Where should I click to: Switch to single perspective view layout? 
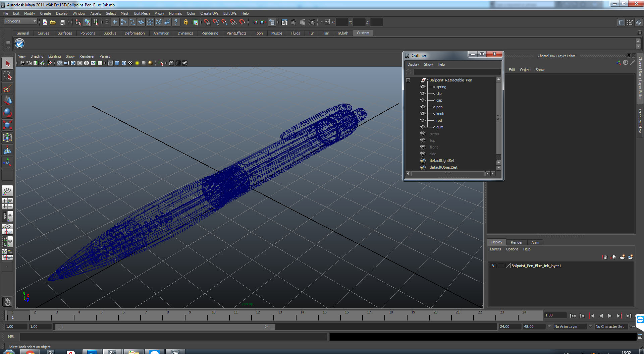click(x=7, y=191)
